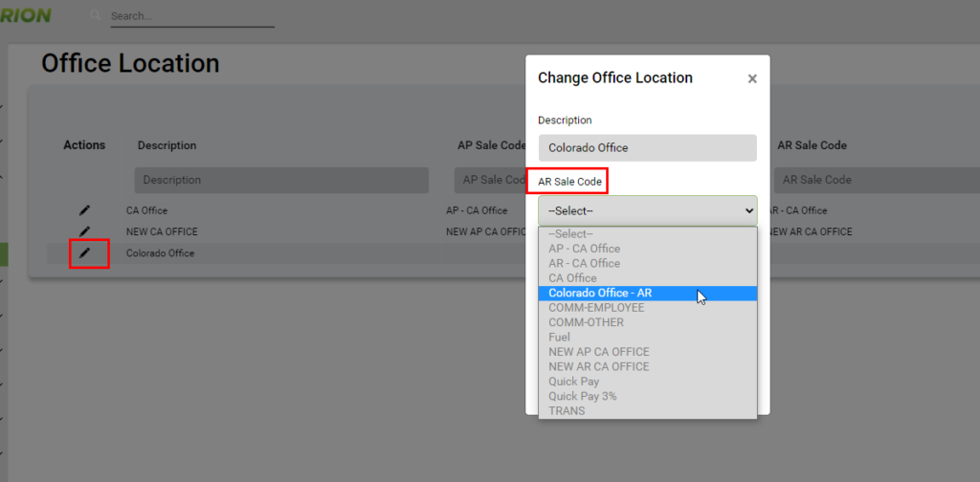The image size is (980, 482).
Task: Select Colorado Office - AR option
Action: click(648, 293)
